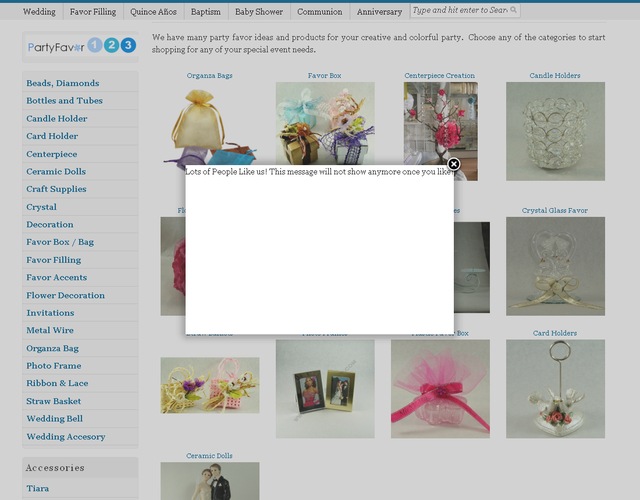
Task: Open Favor Filling sidebar category
Action: [x=53, y=260]
